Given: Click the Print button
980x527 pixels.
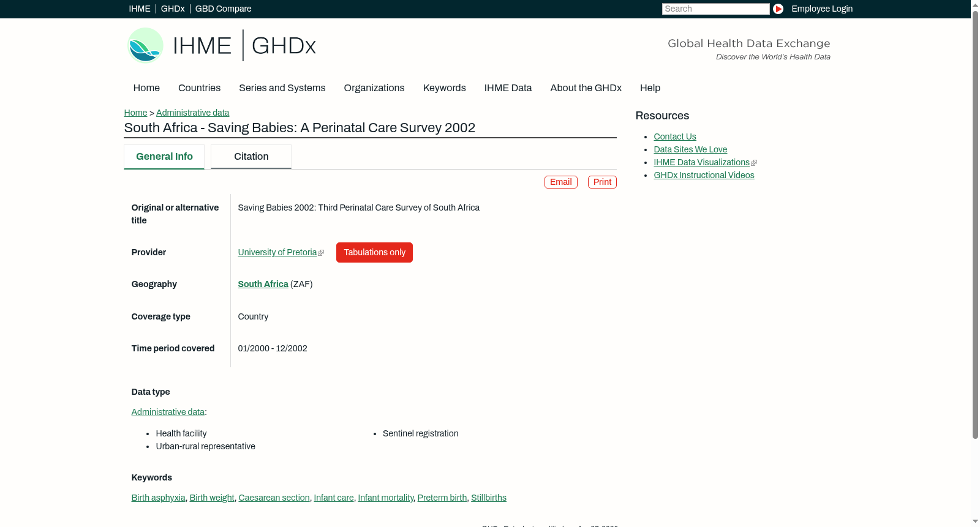Looking at the screenshot, I should pos(602,182).
